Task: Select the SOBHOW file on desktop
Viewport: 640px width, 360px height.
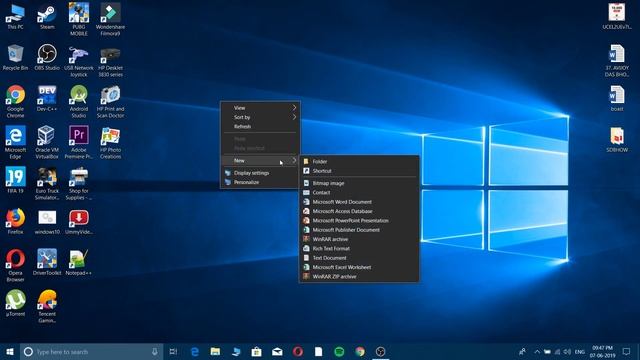Action: pos(617,140)
